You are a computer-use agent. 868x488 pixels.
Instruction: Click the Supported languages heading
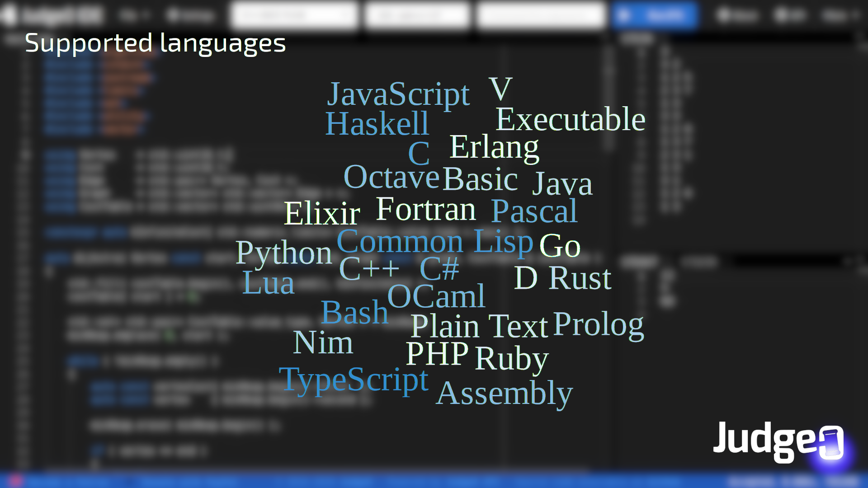tap(155, 43)
